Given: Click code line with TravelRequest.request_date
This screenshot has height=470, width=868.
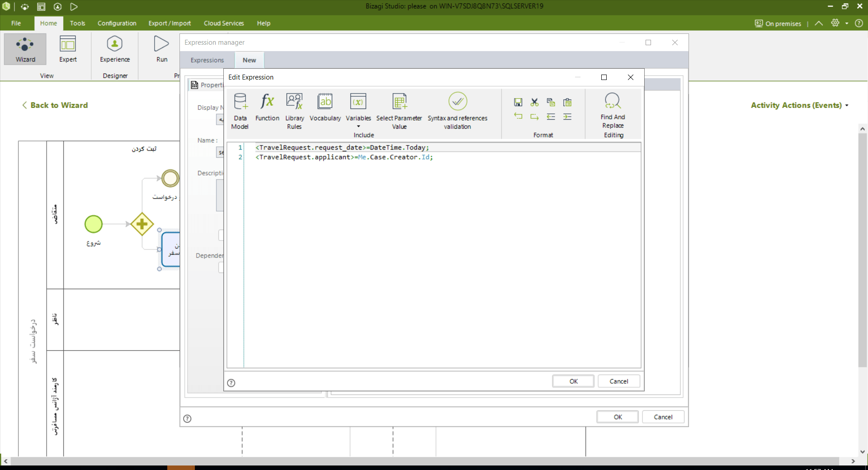Looking at the screenshot, I should pos(342,147).
